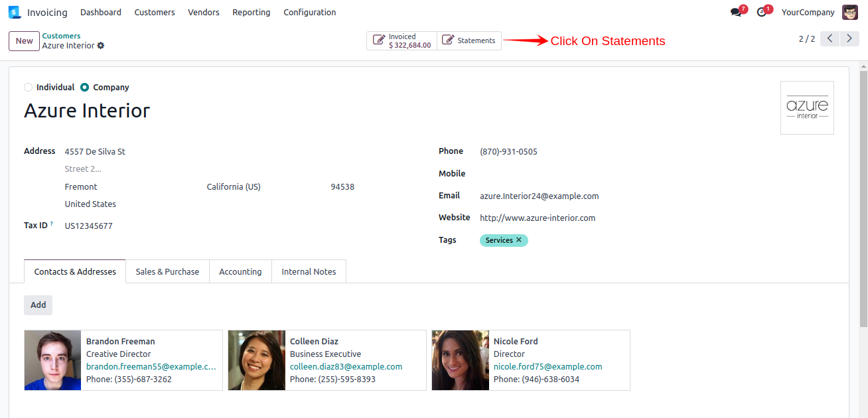This screenshot has height=418, width=868.
Task: Click the vertical page scrollbar
Action: [863, 199]
